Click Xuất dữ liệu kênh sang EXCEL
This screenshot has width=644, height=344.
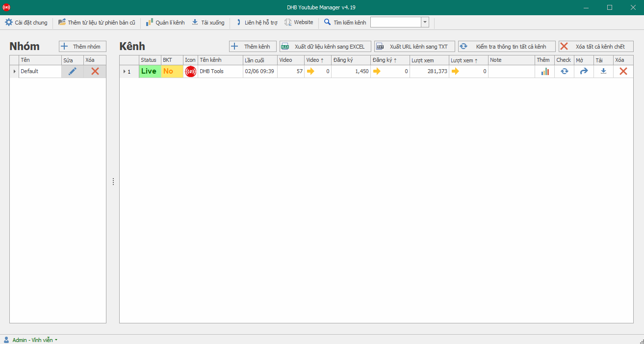(x=325, y=47)
